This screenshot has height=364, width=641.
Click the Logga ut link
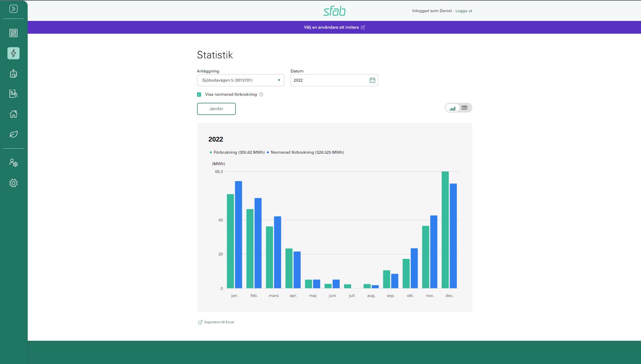click(464, 11)
